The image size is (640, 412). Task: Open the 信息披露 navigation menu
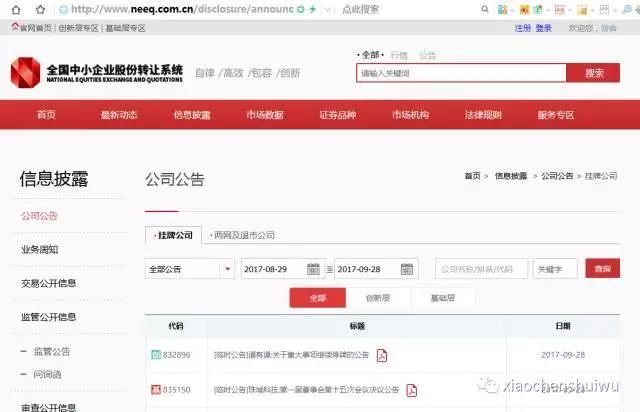pyautogui.click(x=192, y=115)
